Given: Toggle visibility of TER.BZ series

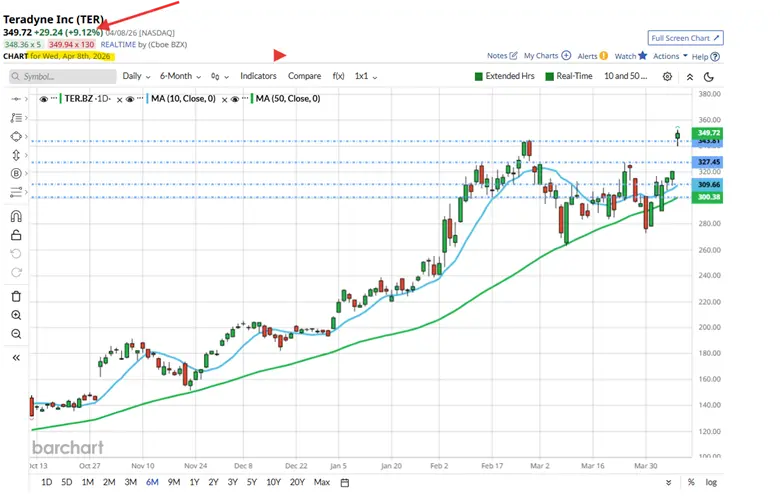Looking at the screenshot, I should (x=44, y=99).
